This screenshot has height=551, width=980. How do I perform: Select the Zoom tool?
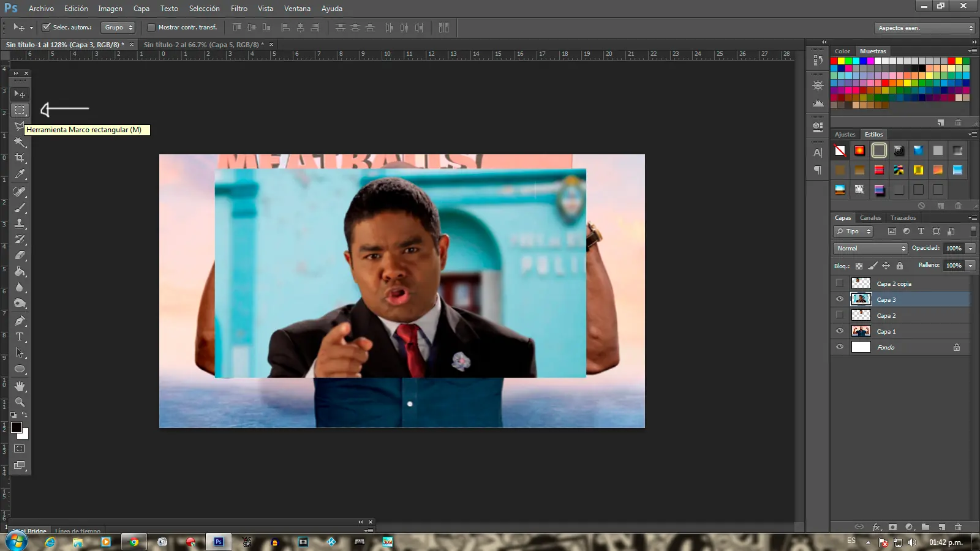pos(20,402)
